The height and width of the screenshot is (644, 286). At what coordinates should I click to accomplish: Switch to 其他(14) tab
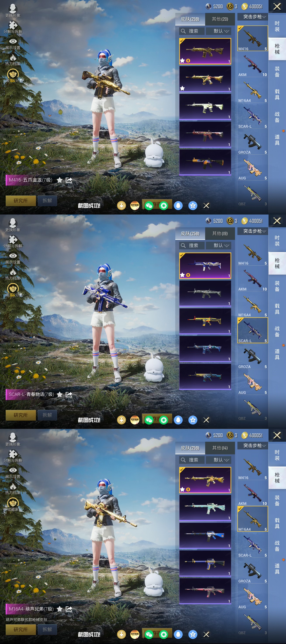[x=220, y=448]
